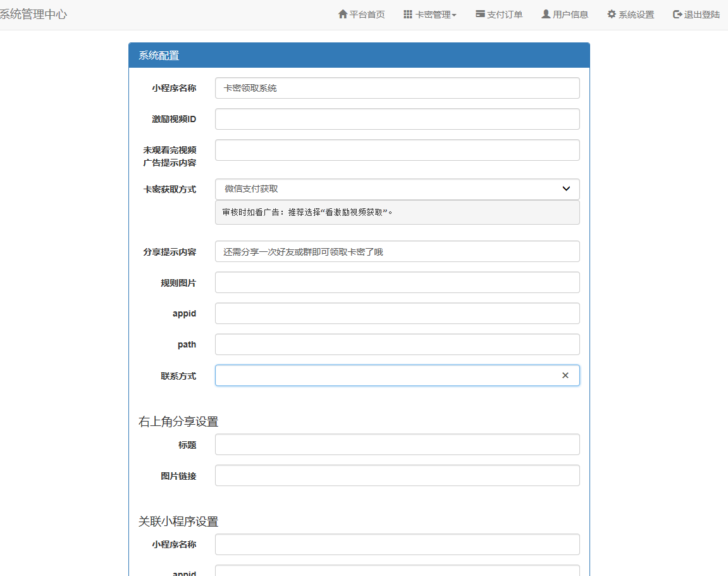The width and height of the screenshot is (728, 576).
Task: Click the home icon beside 平台首页
Action: pyautogui.click(x=343, y=15)
